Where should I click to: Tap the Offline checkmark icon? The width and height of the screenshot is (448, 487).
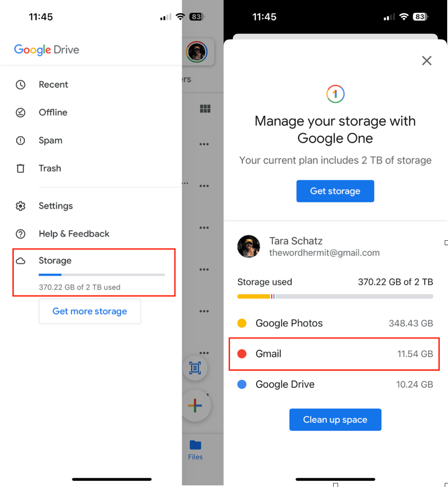coord(21,112)
